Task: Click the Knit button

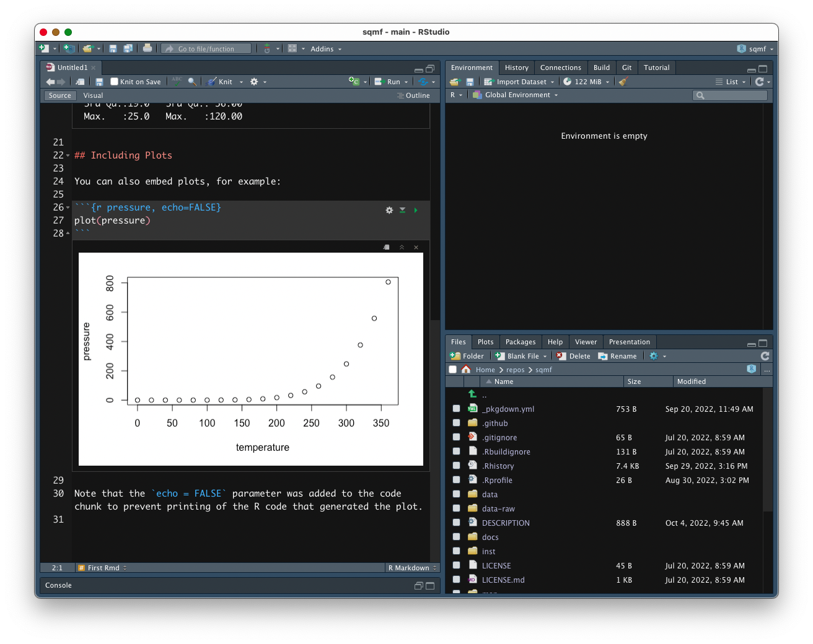Action: coord(220,82)
